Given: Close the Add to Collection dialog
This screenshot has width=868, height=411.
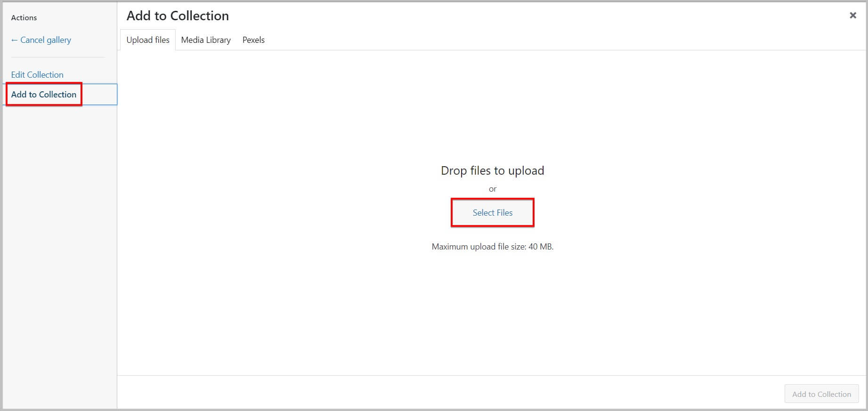Looking at the screenshot, I should (x=852, y=16).
